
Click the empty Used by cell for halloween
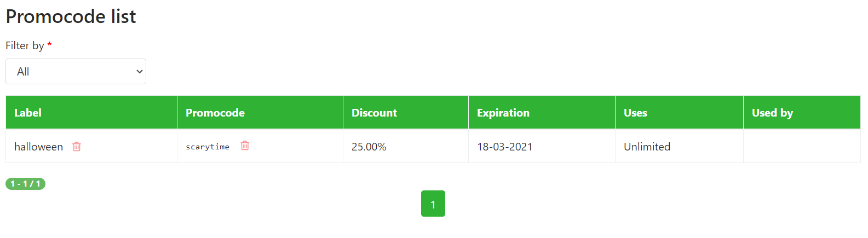point(801,147)
